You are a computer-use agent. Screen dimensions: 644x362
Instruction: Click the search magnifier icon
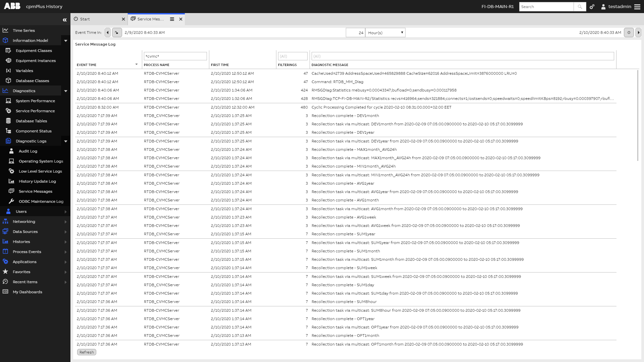(x=580, y=7)
